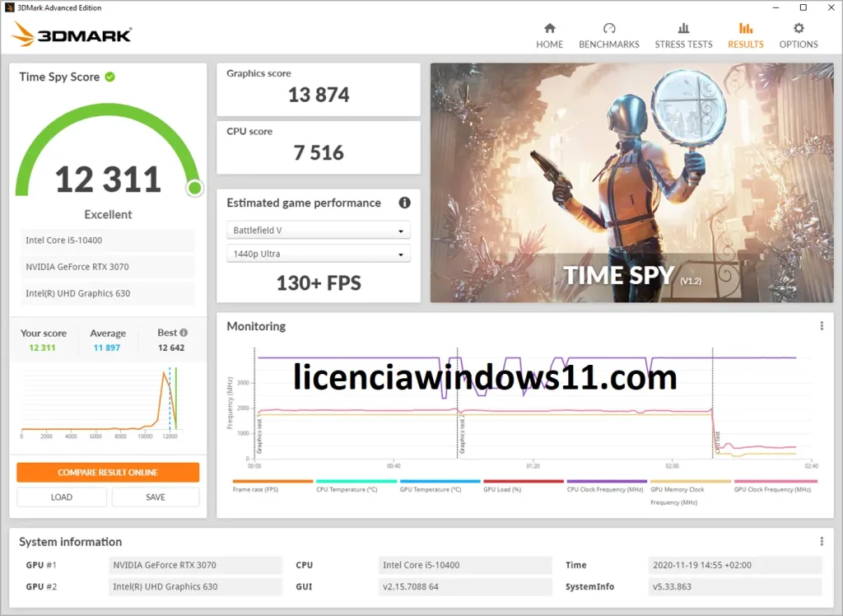Open the BENCHMARKS tab
The width and height of the screenshot is (843, 616).
609,35
